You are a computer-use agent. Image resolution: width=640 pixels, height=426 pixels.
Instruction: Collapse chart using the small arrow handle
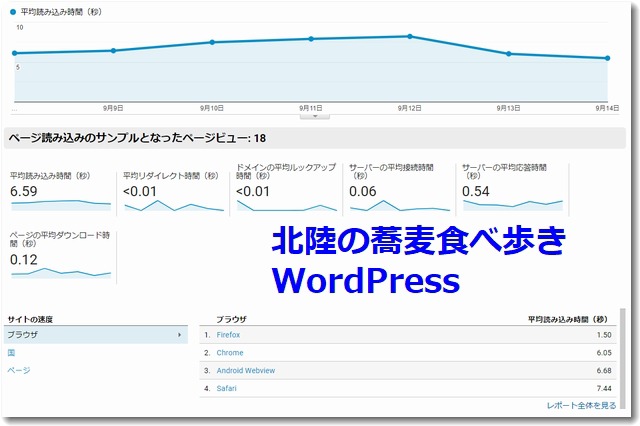click(315, 116)
